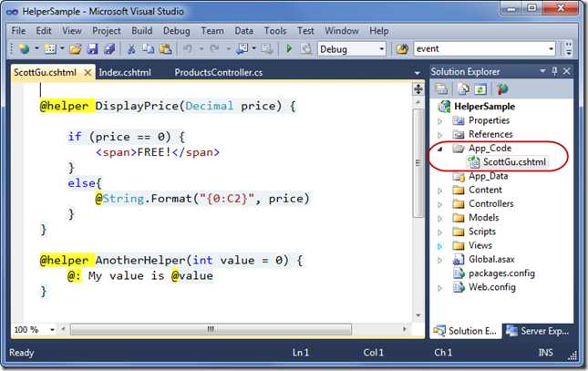588x371 pixels.
Task: Open the Edit menu
Action: (x=44, y=31)
